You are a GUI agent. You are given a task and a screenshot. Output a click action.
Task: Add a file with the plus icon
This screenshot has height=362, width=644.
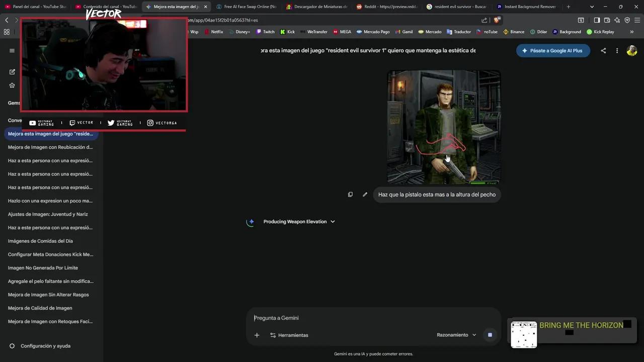point(257,335)
